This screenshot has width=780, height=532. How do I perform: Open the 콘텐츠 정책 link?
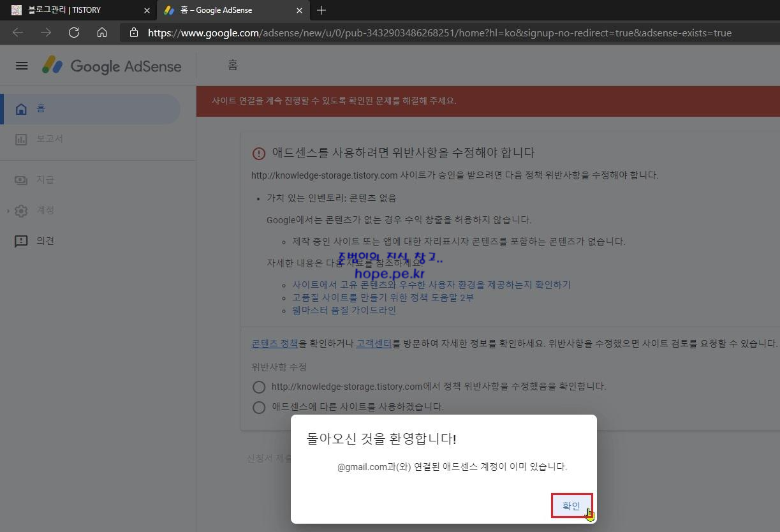point(274,343)
